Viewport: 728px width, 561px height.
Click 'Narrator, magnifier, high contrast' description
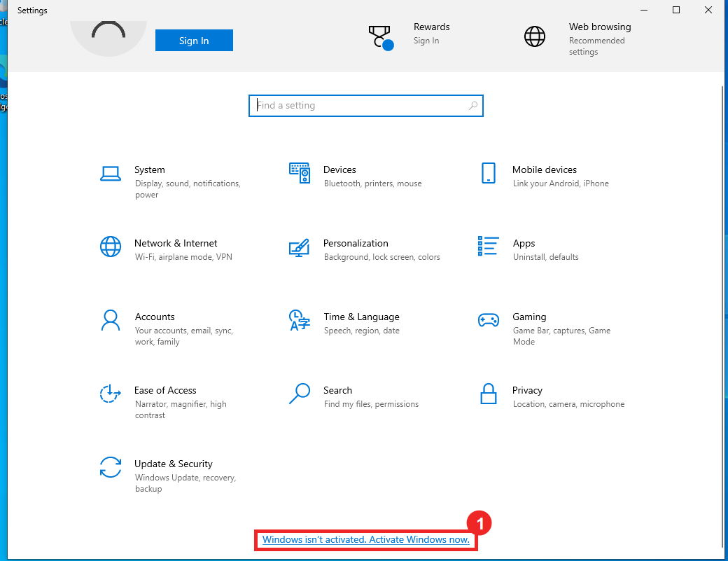181,410
